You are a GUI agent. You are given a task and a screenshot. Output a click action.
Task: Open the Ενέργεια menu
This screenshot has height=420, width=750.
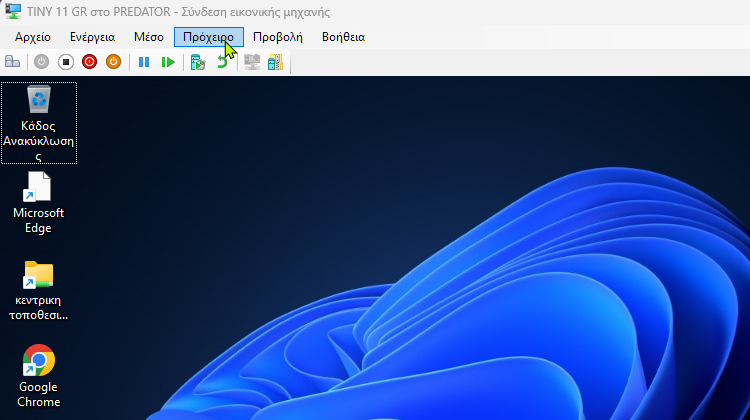tap(92, 37)
